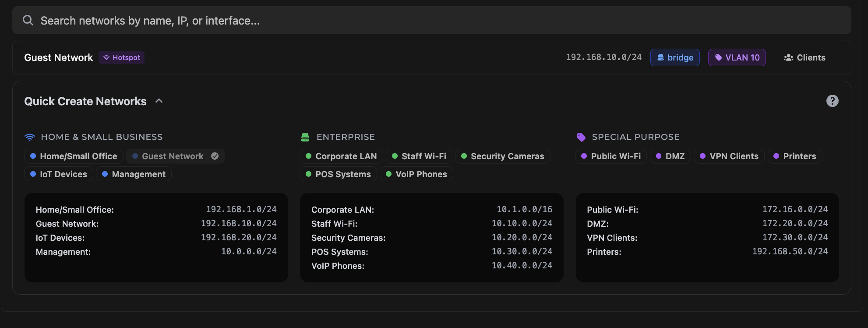Pick the DMZ preset chip
The height and width of the screenshot is (328, 868).
[670, 156]
